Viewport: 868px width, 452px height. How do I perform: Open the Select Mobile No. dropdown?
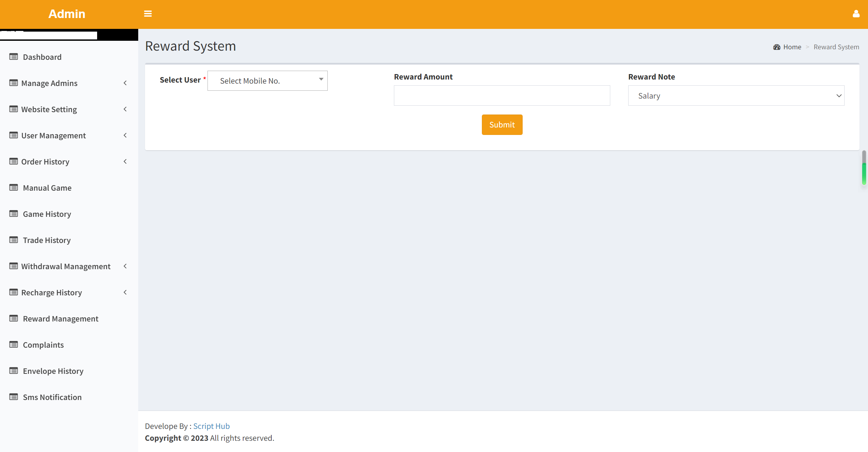267,81
